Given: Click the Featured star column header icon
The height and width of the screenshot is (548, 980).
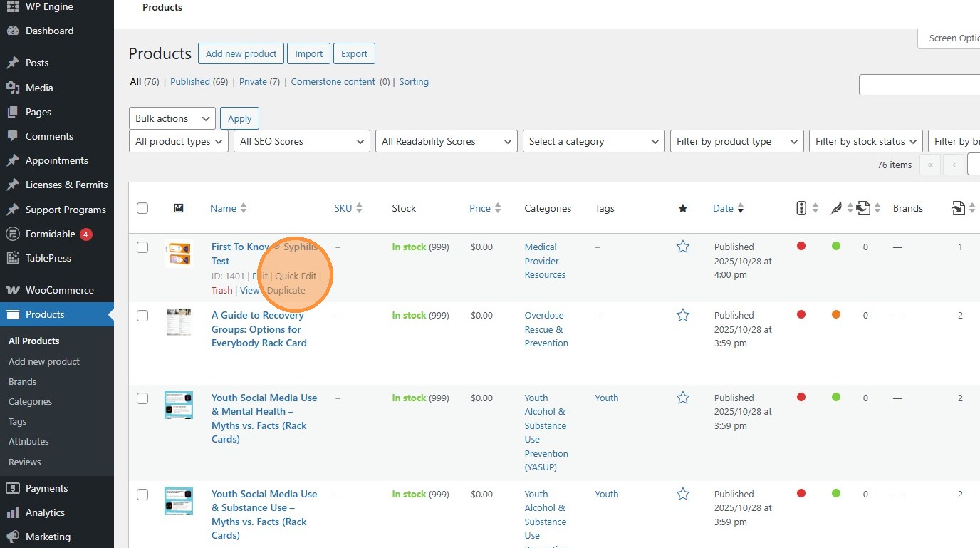Looking at the screenshot, I should 683,208.
